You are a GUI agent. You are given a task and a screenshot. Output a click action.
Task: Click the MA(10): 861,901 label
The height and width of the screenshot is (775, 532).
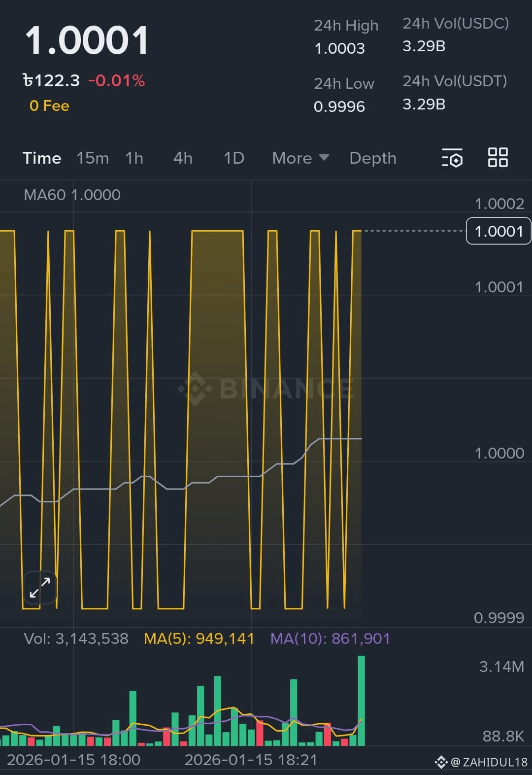(x=330, y=639)
